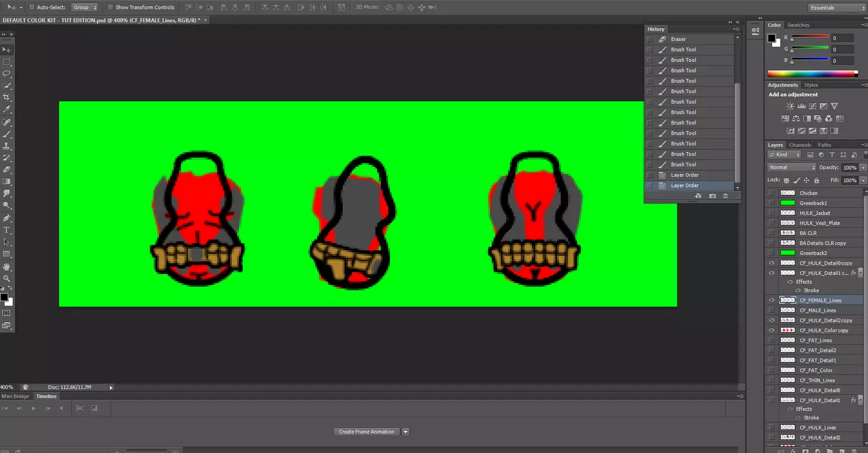Viewport: 868px width, 453px height.
Task: Click the color spectrum ramp in Color panel
Action: tap(813, 74)
